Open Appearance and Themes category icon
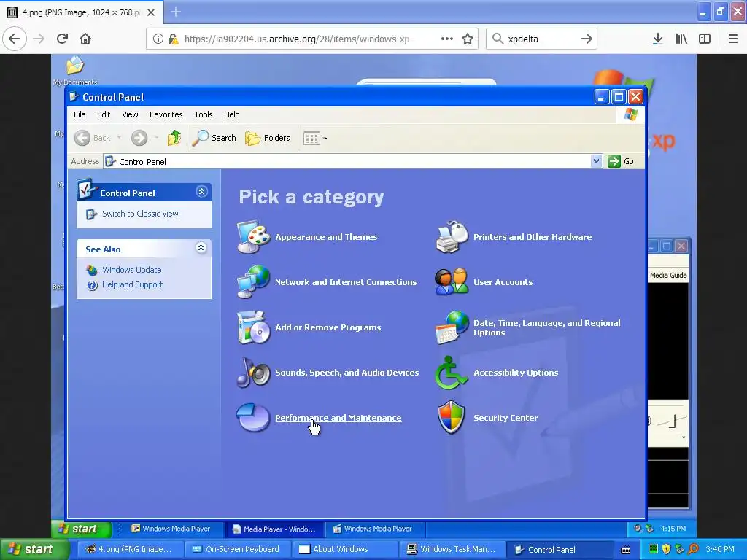Viewport: 747px width, 560px height. pos(254,237)
